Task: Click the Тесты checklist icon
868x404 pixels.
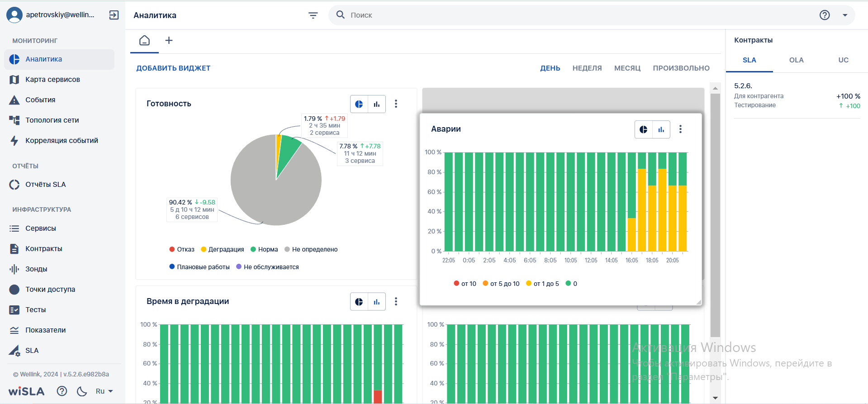Action: click(x=14, y=310)
